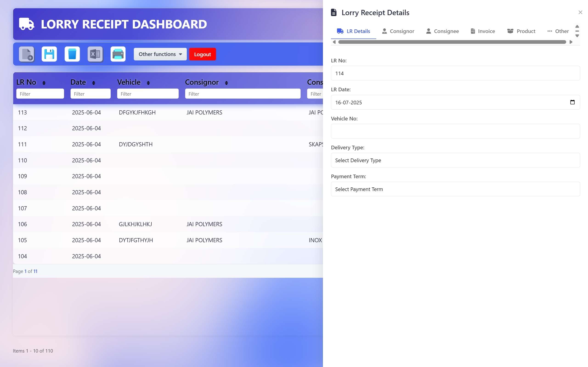Go to page 11 of the table

[35, 271]
